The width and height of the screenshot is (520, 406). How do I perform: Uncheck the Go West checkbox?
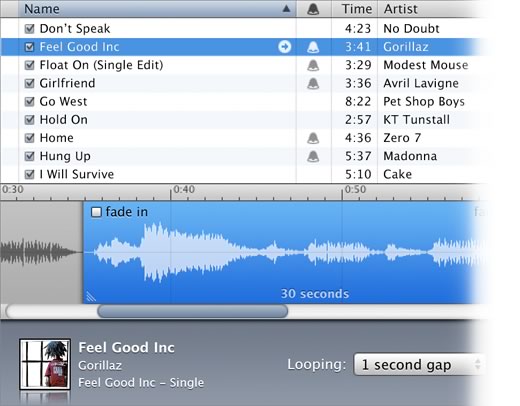tap(30, 101)
